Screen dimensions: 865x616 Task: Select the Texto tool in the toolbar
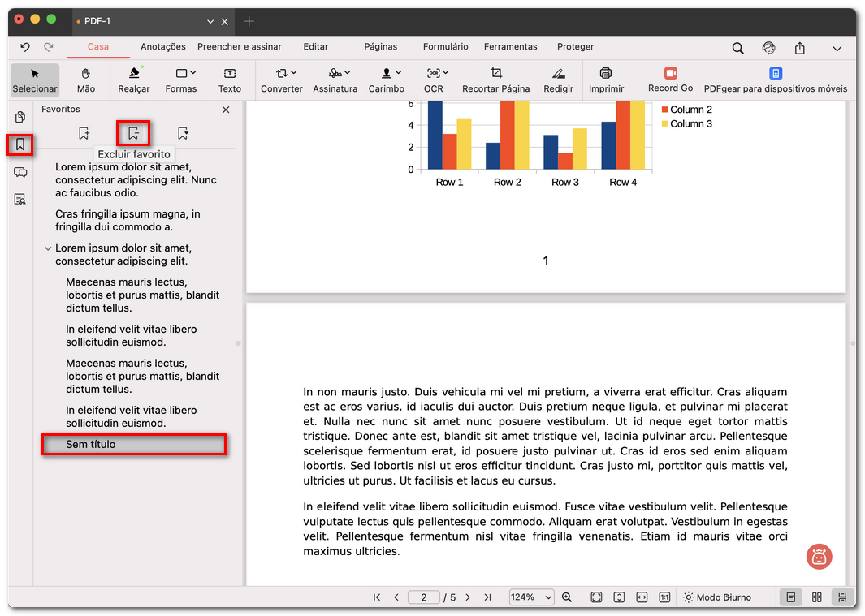pos(230,80)
